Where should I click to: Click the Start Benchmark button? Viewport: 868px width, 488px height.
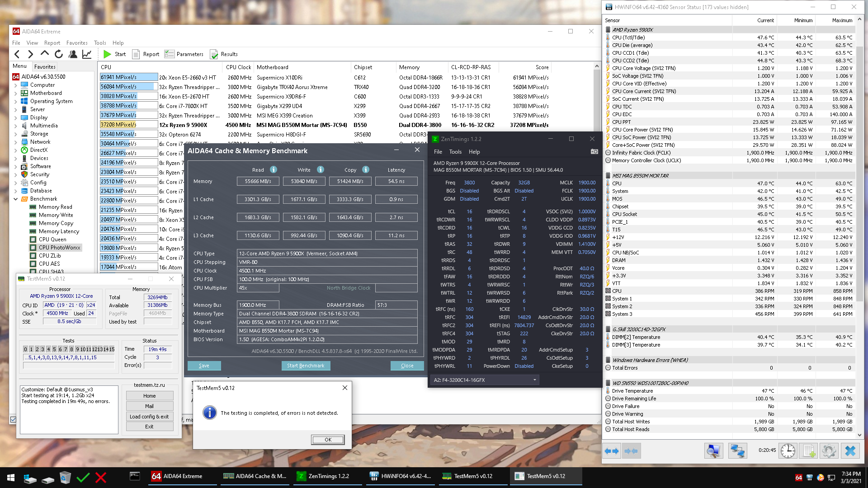click(x=306, y=366)
